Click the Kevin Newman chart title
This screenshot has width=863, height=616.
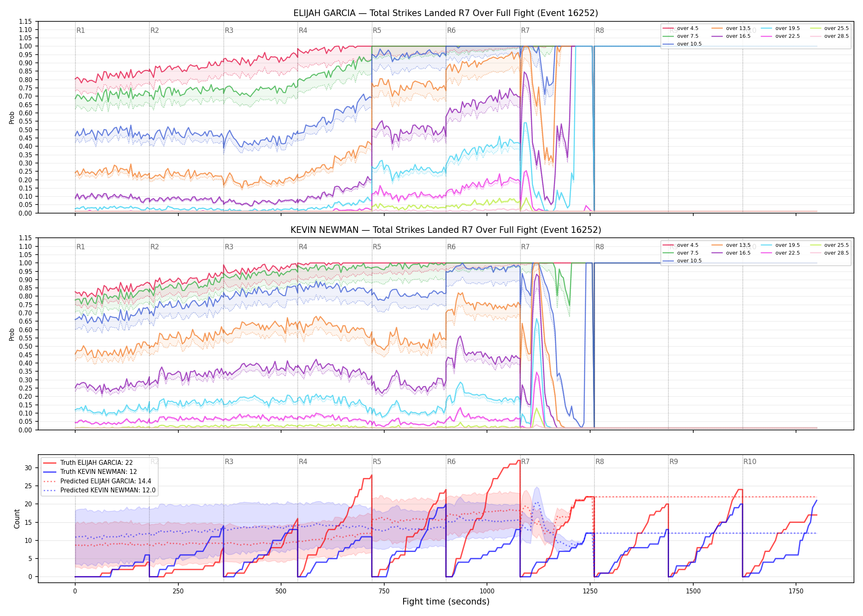445,230
